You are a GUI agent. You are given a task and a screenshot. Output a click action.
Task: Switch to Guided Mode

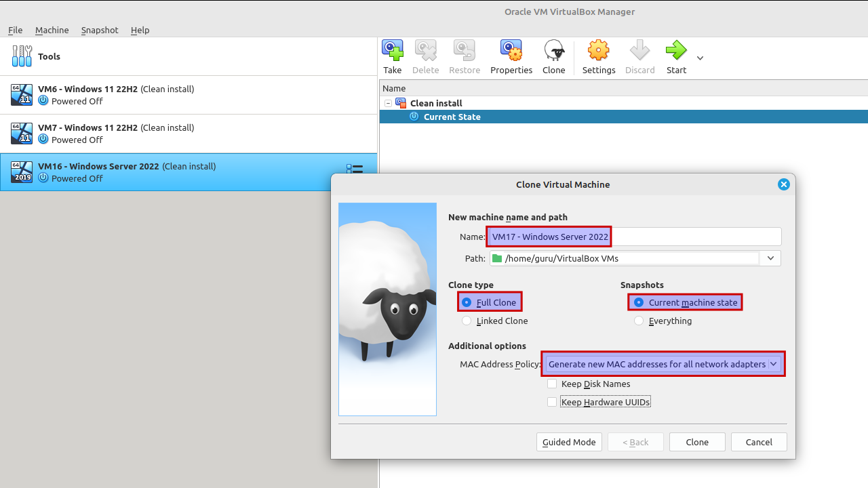(x=569, y=442)
